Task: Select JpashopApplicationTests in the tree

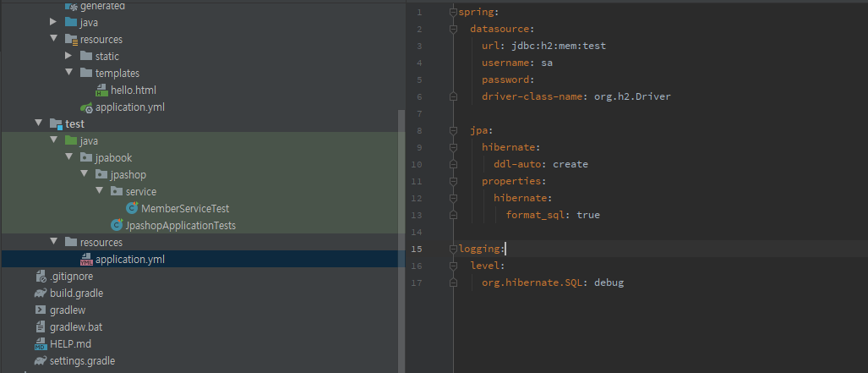Action: [181, 225]
